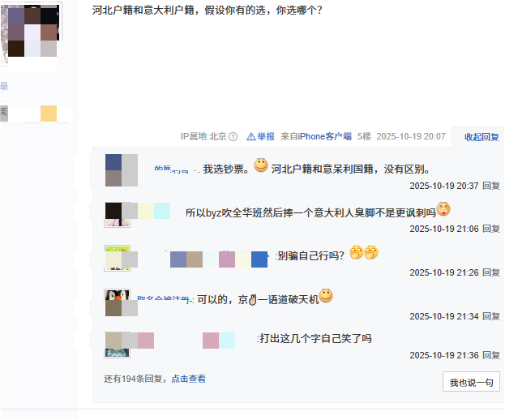Click the IP属地 question mark help icon
The image size is (505, 420).
click(233, 137)
